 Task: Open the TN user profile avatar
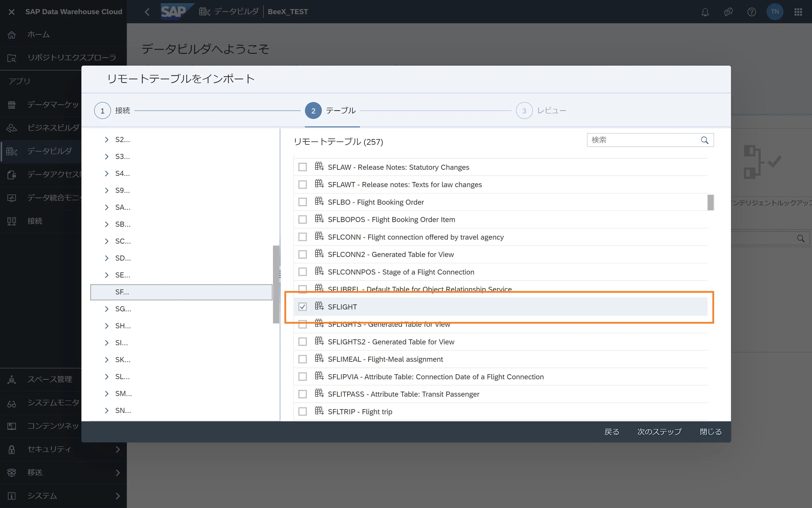(x=775, y=12)
